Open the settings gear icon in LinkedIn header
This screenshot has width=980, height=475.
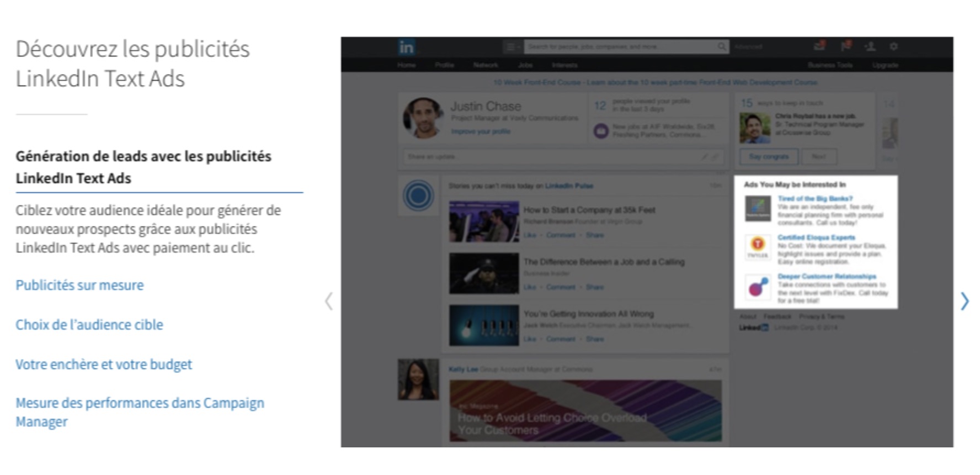[894, 46]
